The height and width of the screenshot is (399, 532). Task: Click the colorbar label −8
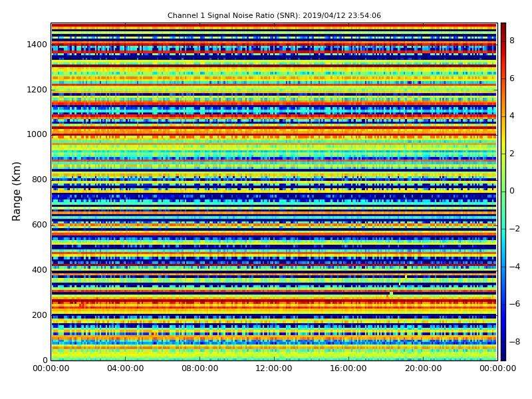pyautogui.click(x=515, y=341)
